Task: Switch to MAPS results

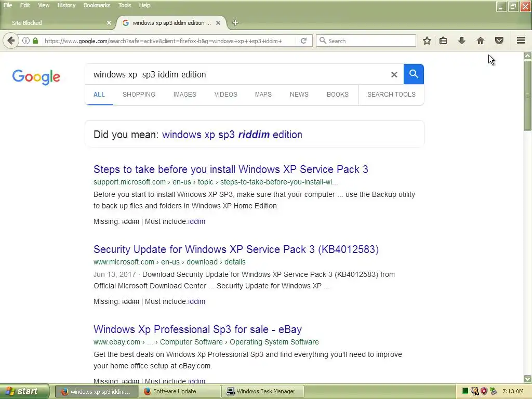Action: pos(263,95)
